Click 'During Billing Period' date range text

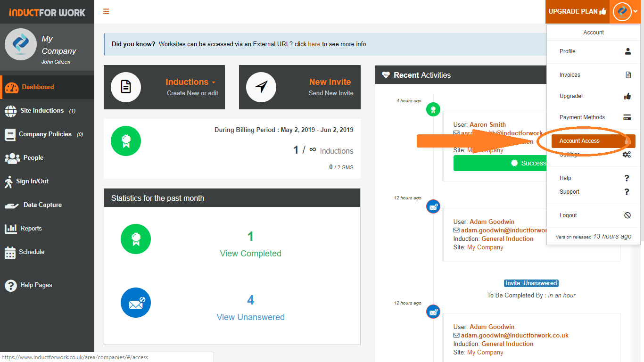point(284,130)
